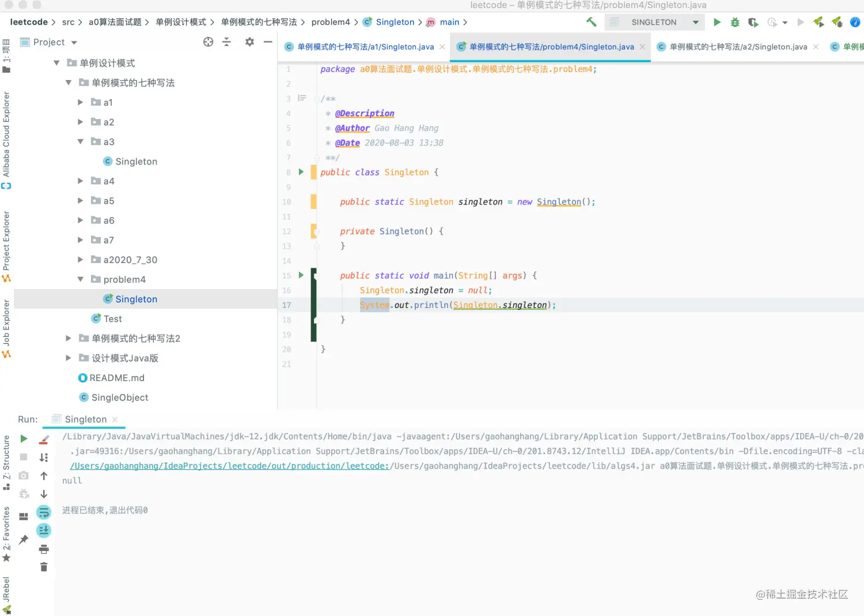Click the run gutter arrow beside class Singleton

pyautogui.click(x=301, y=172)
